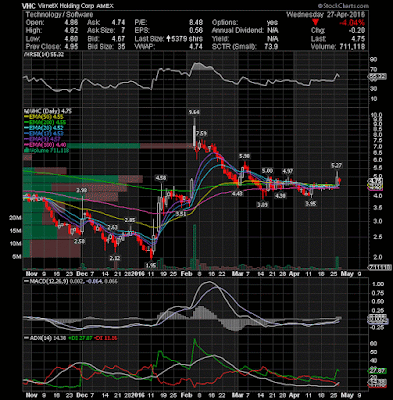Click the EPS value 0.56
The height and width of the screenshot is (400, 393).
(x=196, y=31)
